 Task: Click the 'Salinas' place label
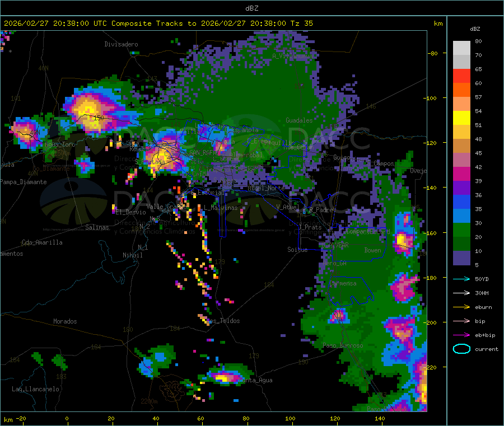(97, 227)
